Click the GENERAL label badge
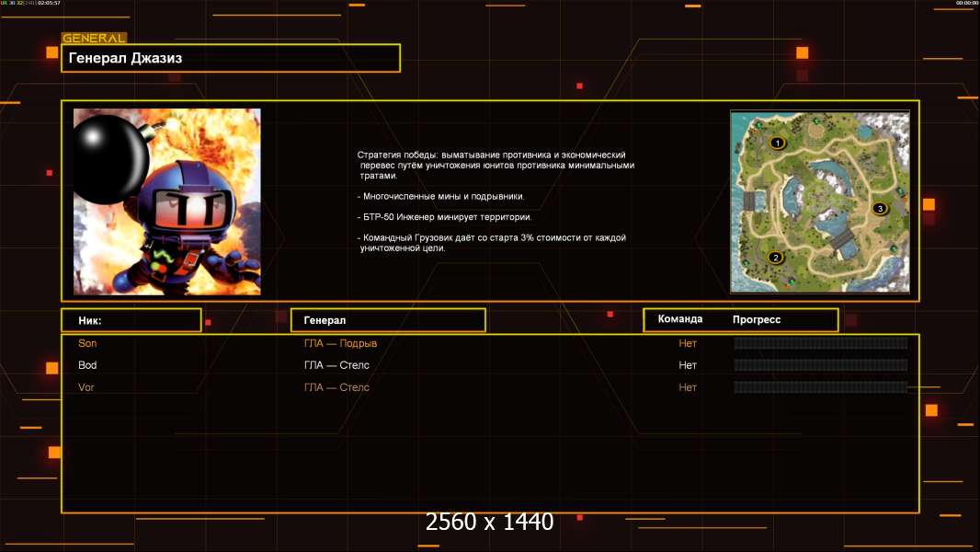The image size is (980, 552). 94,38
